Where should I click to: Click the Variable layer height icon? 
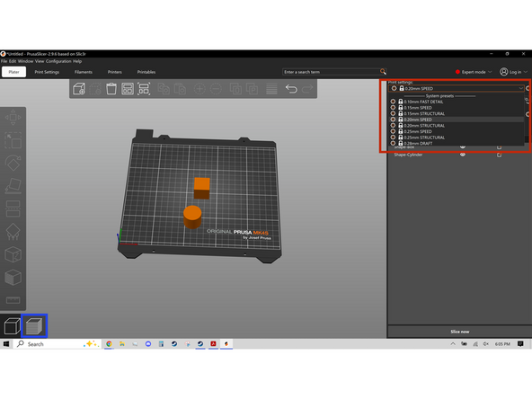[x=271, y=89]
